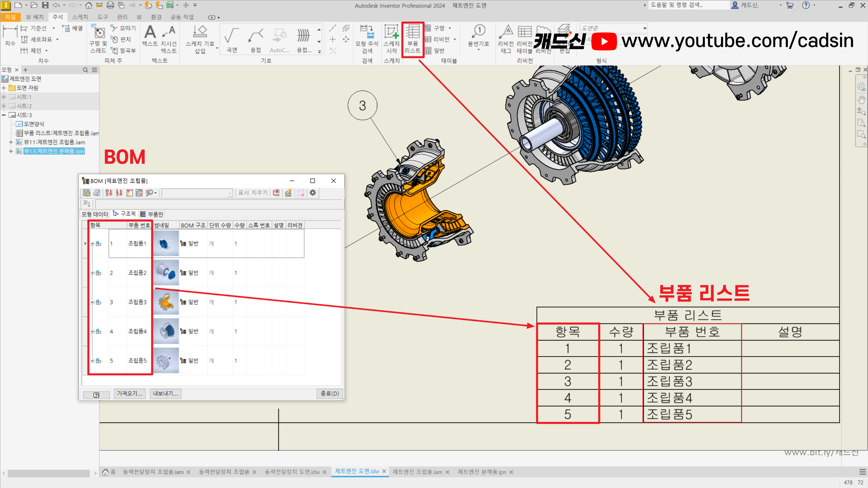Collapse the 시트:3 tree node
This screenshot has width=868, height=488.
[4, 115]
